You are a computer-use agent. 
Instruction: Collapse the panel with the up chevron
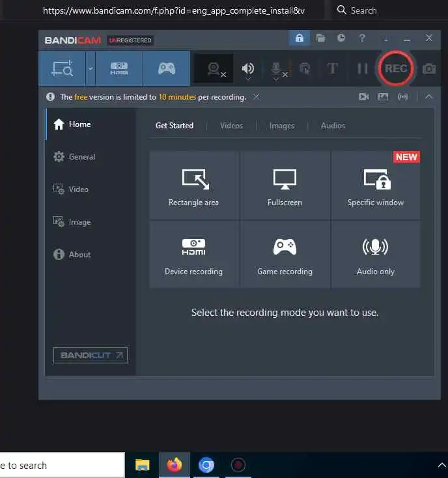429,96
